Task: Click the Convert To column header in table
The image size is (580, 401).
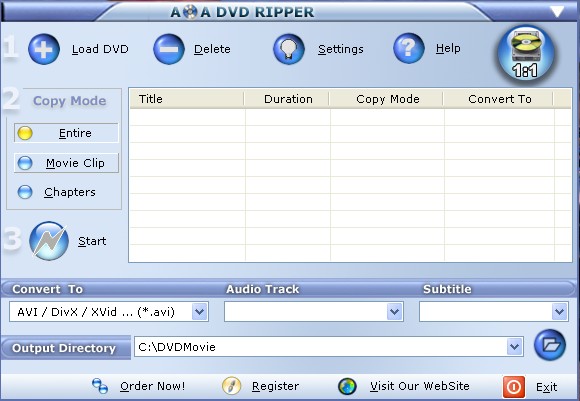Action: [499, 99]
